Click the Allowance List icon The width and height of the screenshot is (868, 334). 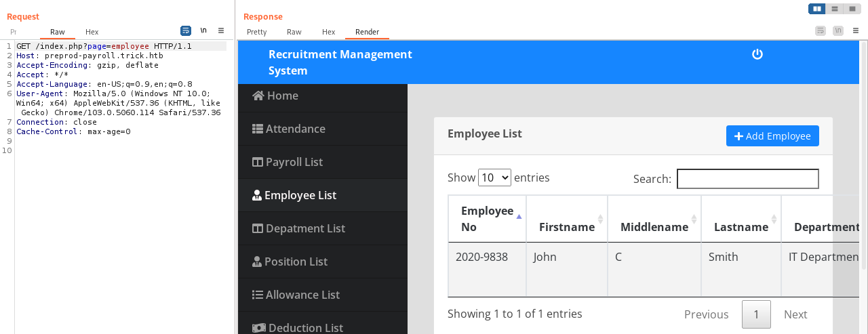[258, 295]
